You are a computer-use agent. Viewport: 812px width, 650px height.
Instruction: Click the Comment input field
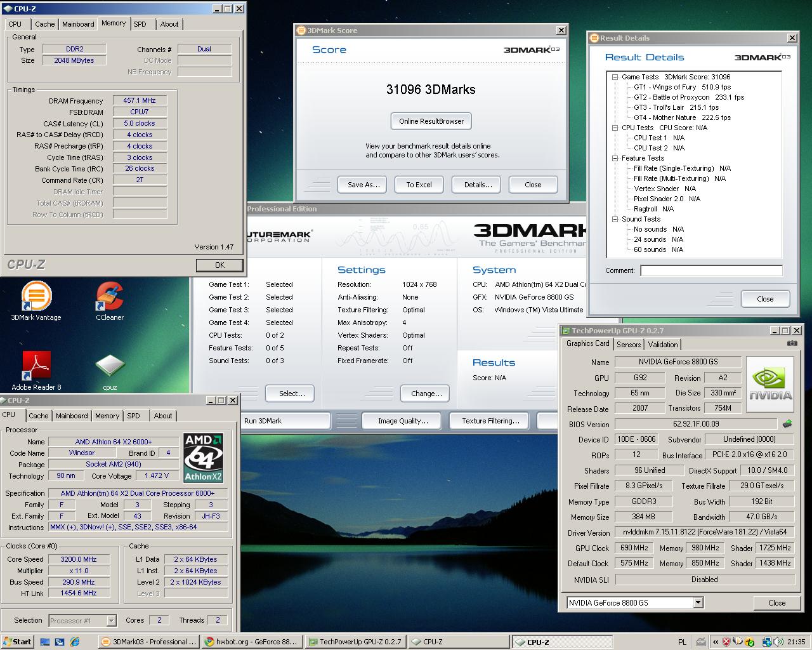711,270
